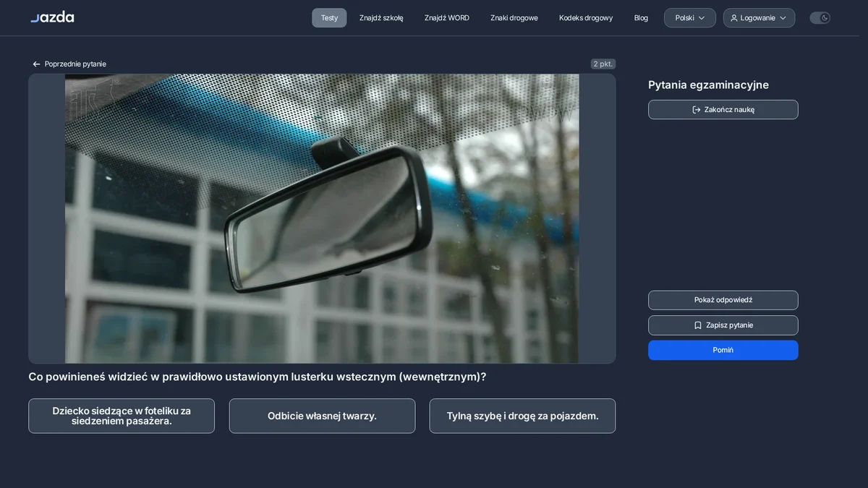Toggle the dark mode switch
The width and height of the screenshot is (868, 488).
pyautogui.click(x=820, y=18)
